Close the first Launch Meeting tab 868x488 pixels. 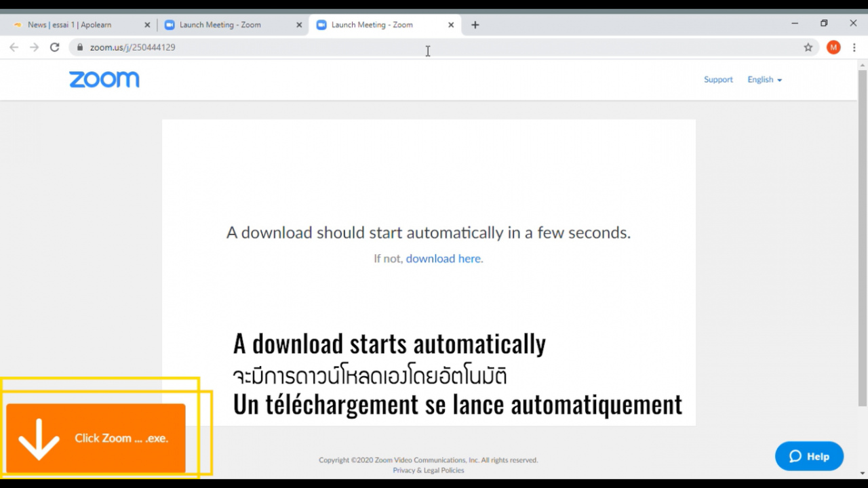coord(299,25)
